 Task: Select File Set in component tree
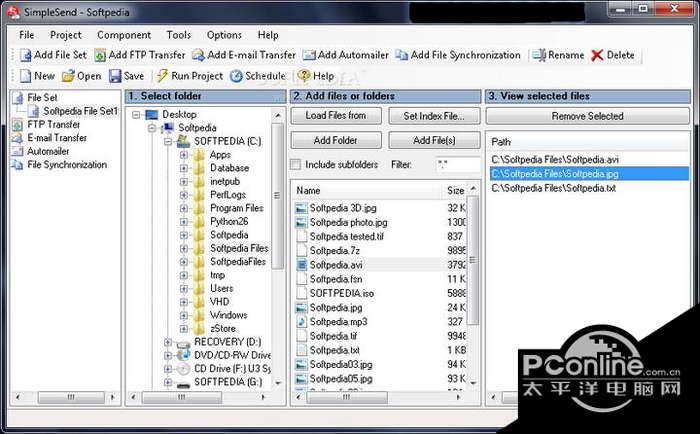point(42,97)
